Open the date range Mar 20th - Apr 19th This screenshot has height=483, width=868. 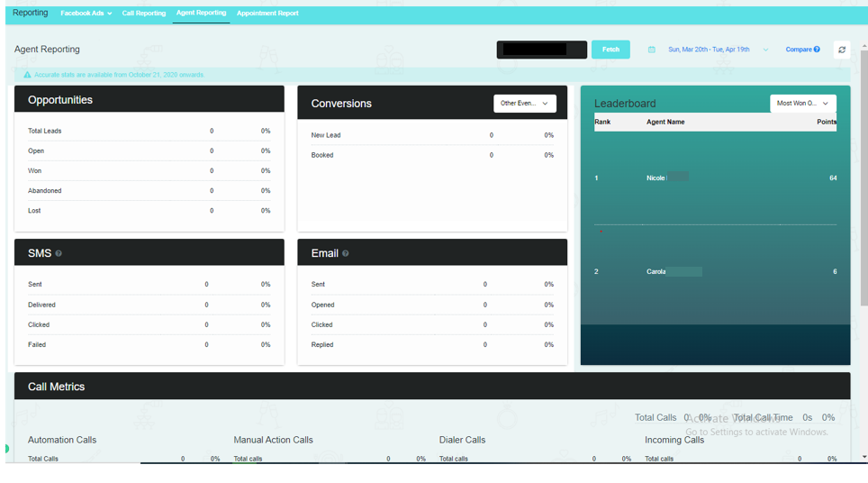[709, 50]
